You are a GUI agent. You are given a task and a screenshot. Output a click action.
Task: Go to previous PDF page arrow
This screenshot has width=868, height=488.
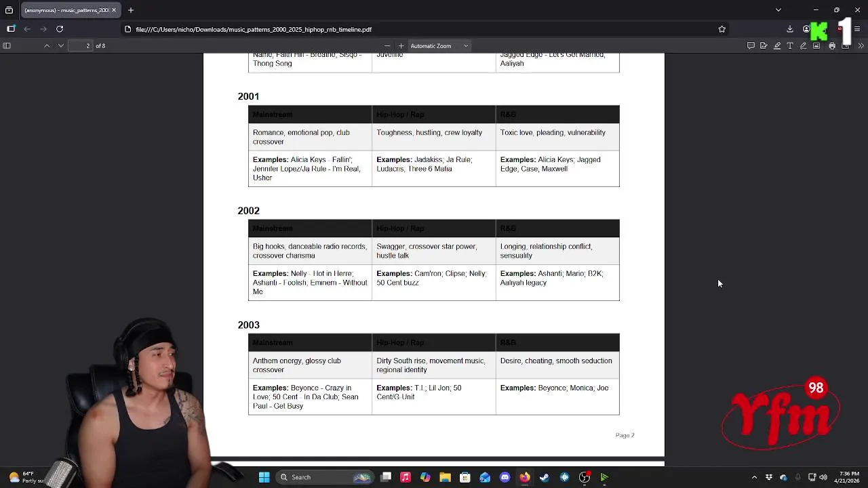pyautogui.click(x=47, y=46)
